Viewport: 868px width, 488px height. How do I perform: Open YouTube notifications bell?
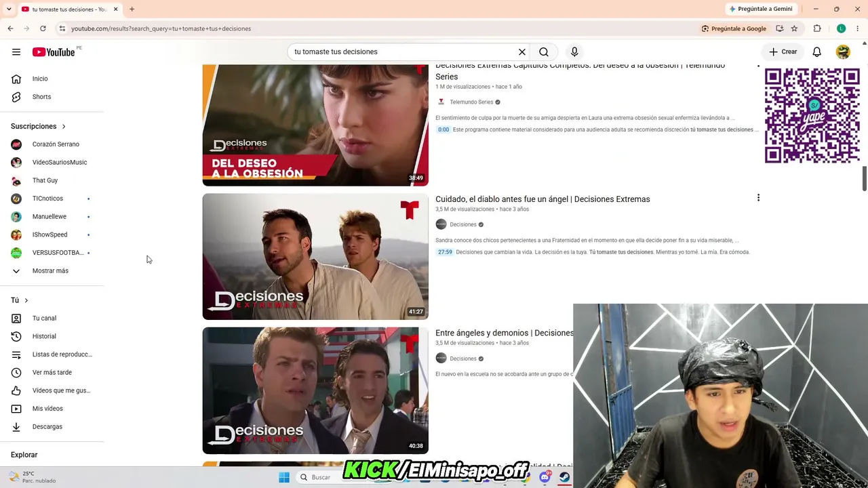[x=817, y=52]
